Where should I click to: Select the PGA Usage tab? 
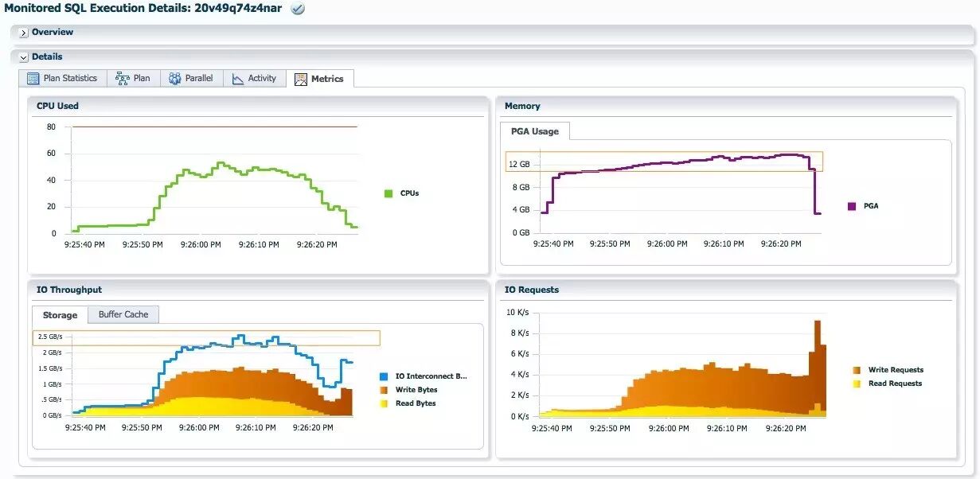pos(535,131)
